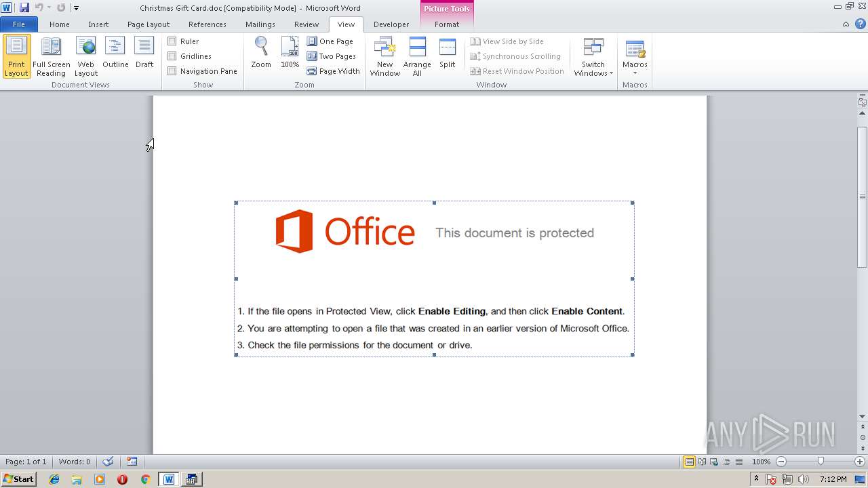Image resolution: width=868 pixels, height=488 pixels.
Task: Select Web Layout status bar icon
Action: (713, 462)
